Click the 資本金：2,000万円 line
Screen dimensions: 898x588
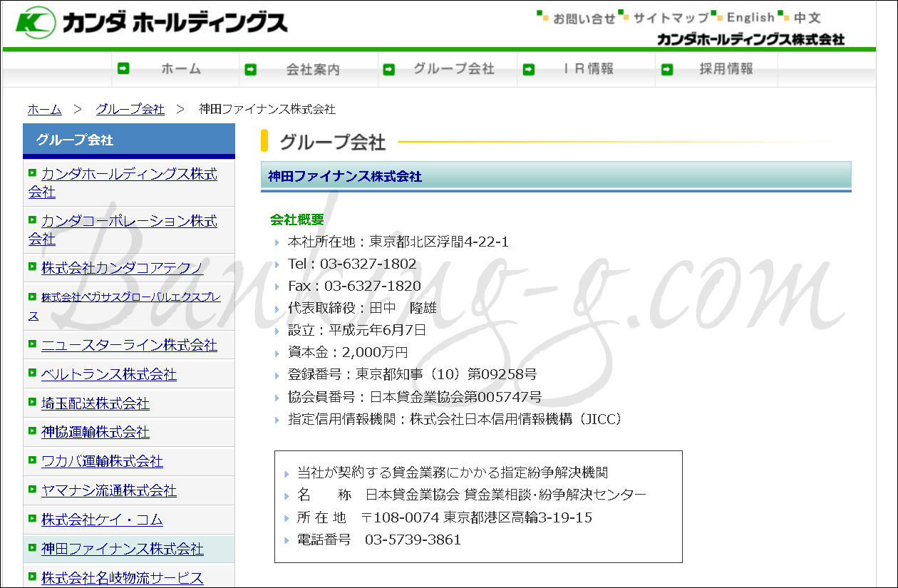348,352
